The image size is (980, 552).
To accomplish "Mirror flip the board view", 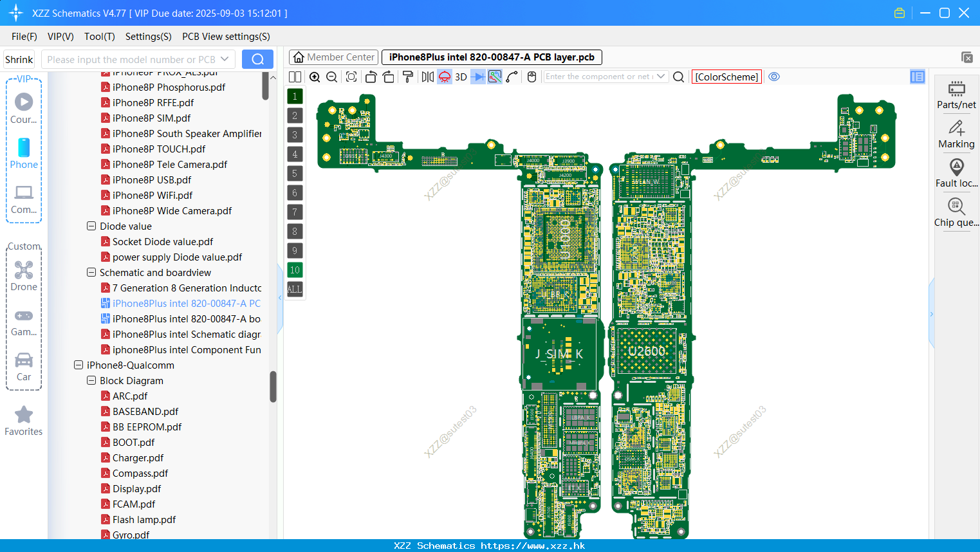I will (427, 77).
